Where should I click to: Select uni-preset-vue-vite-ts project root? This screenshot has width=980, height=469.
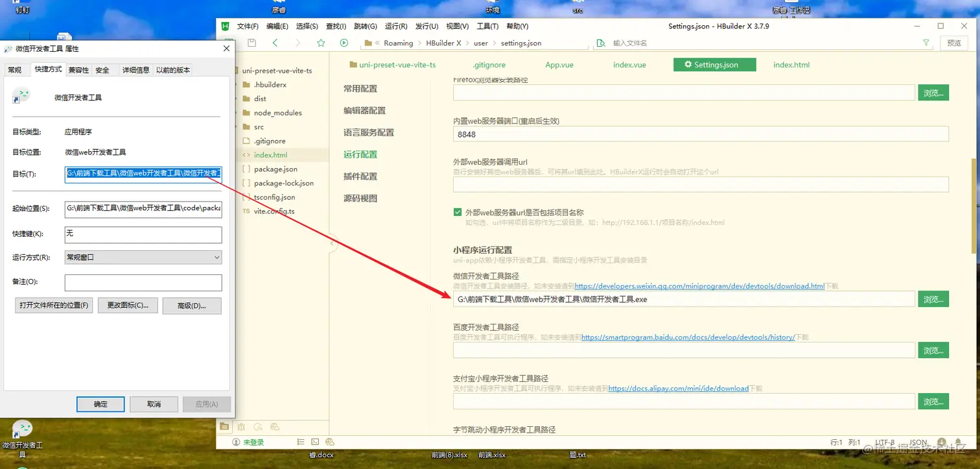pos(277,71)
